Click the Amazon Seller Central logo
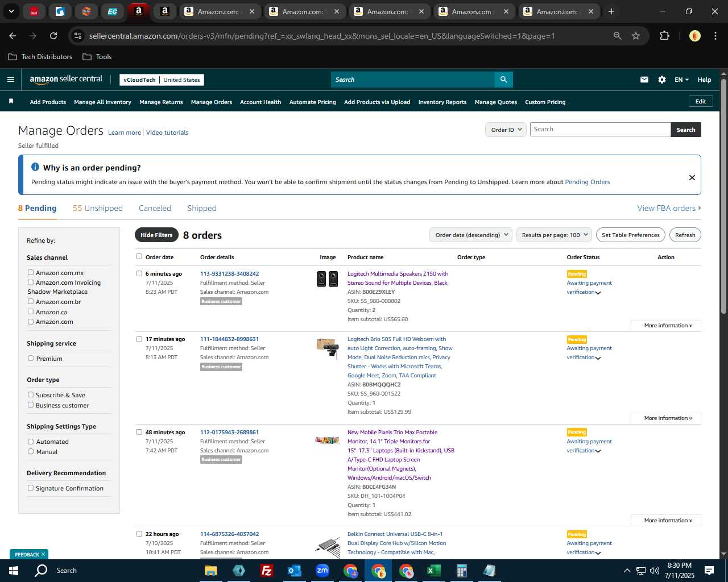Screen dimensions: 728x582 [66, 80]
